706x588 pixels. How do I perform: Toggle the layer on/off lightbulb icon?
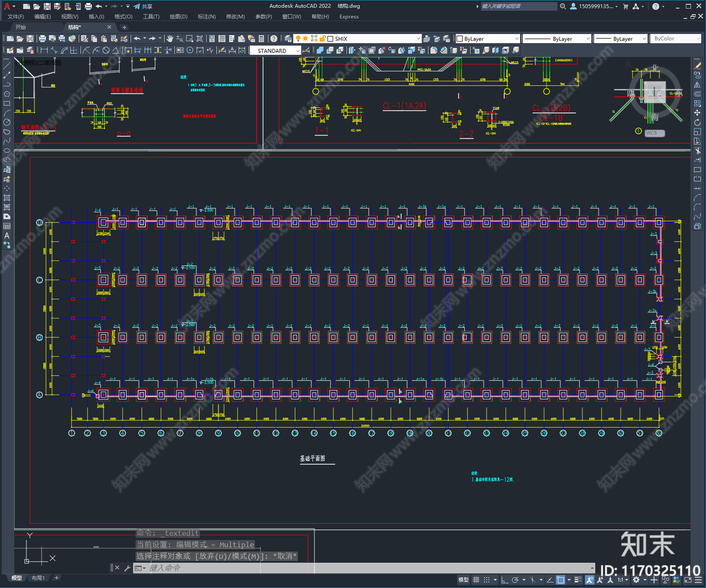tap(298, 39)
